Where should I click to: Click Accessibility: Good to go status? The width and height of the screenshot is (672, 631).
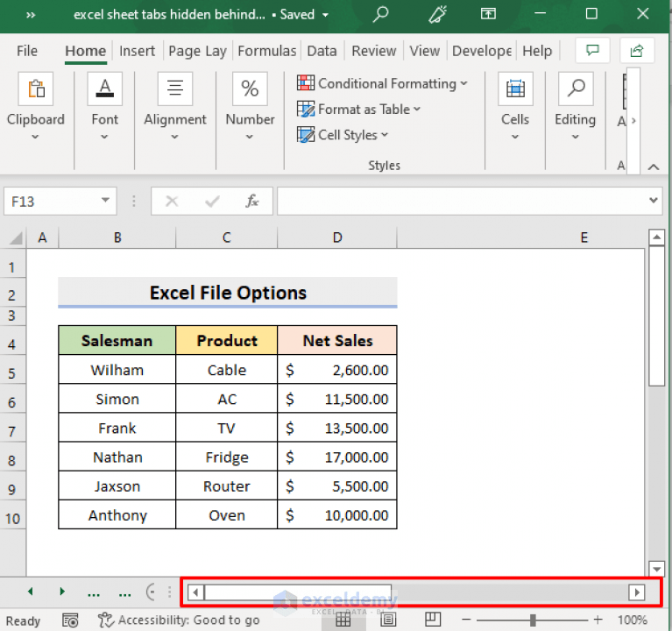point(179,620)
